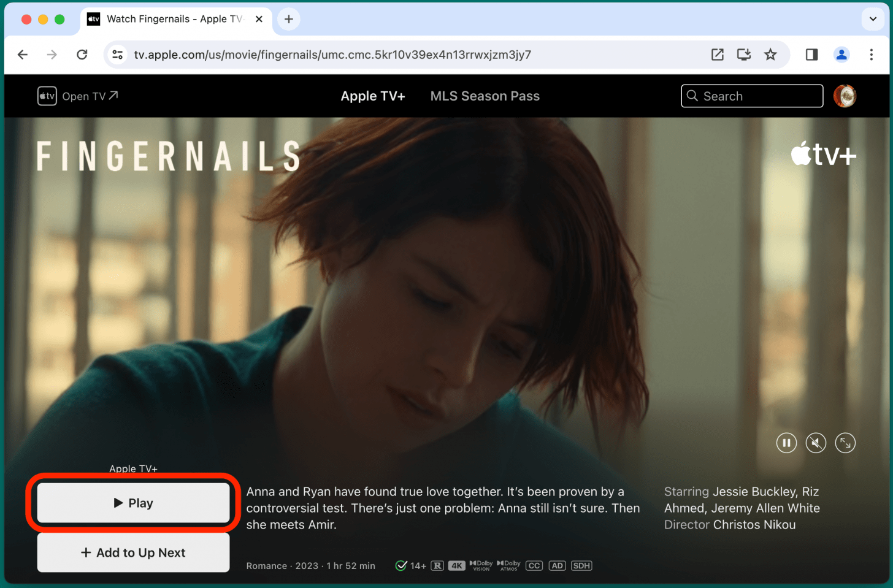Select the Watch Fingernails browser tab
This screenshot has height=588, width=893.
175,19
